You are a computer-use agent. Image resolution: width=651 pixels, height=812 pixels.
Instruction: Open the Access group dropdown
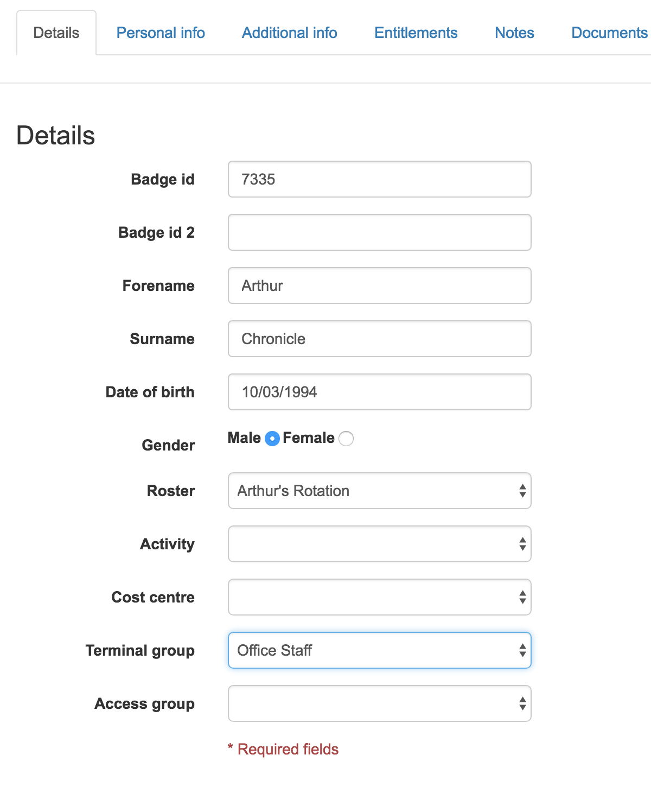tap(379, 703)
